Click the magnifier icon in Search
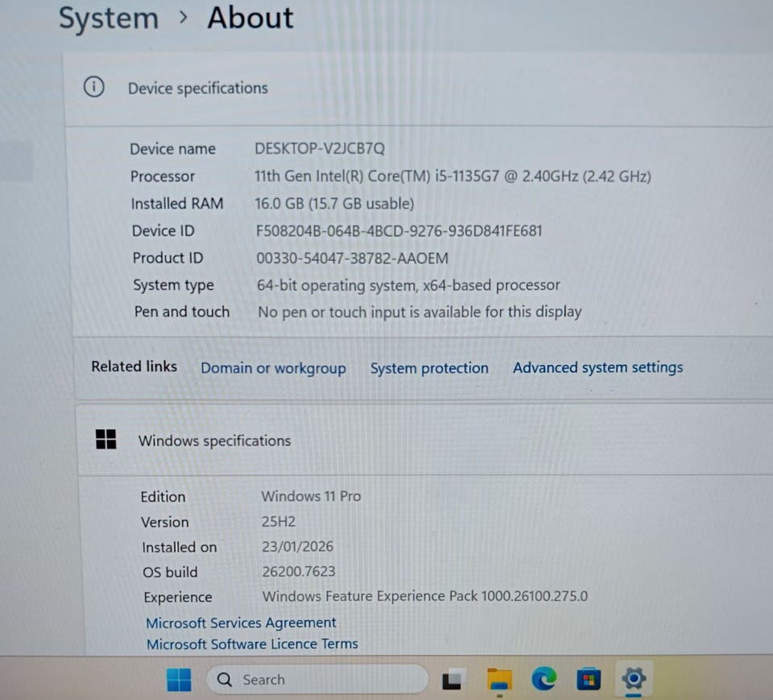The width and height of the screenshot is (773, 700). pos(225,680)
